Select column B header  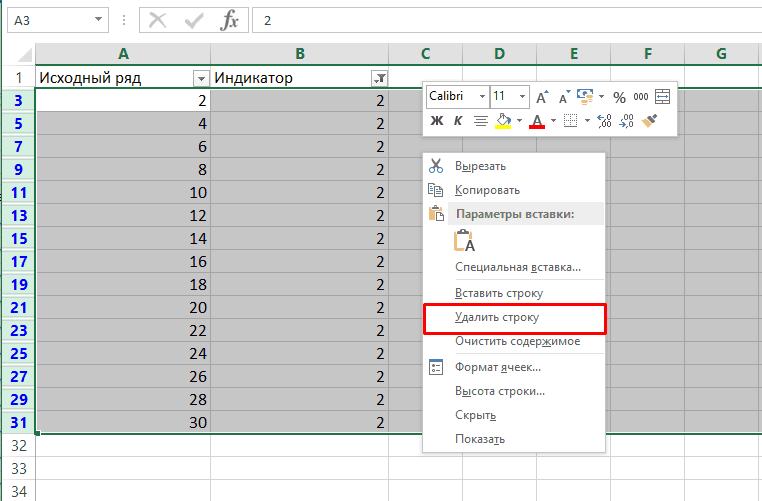(300, 53)
